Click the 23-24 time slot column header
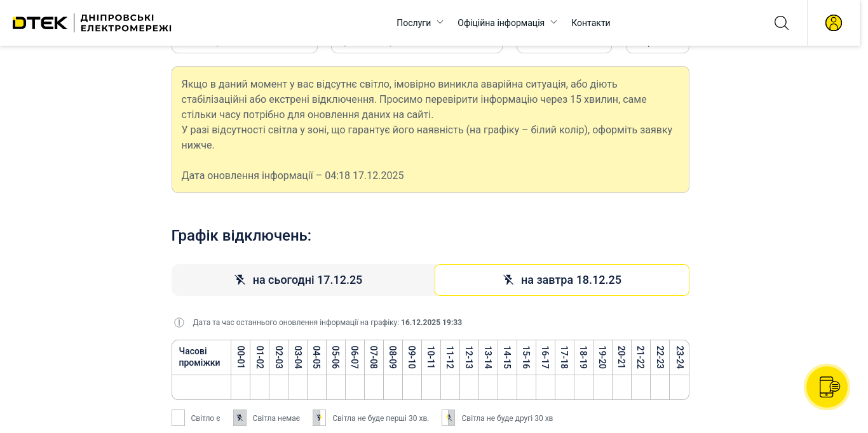 (679, 357)
